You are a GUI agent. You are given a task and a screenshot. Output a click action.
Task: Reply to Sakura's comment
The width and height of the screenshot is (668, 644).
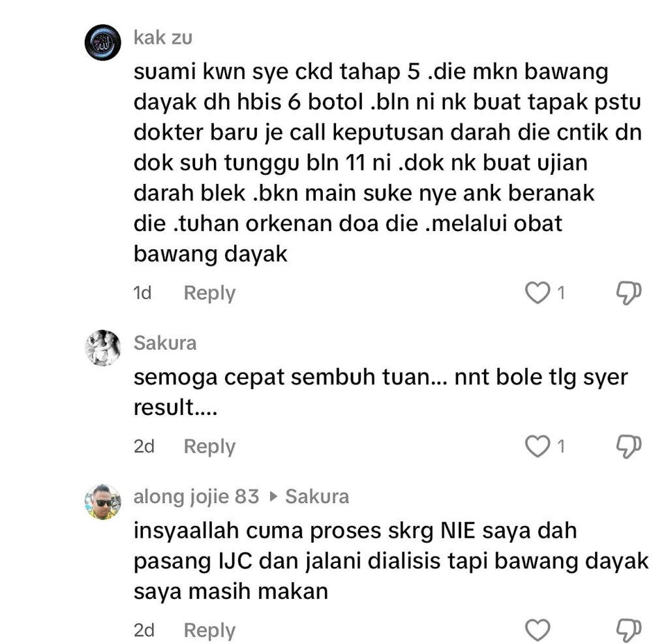coord(209,447)
